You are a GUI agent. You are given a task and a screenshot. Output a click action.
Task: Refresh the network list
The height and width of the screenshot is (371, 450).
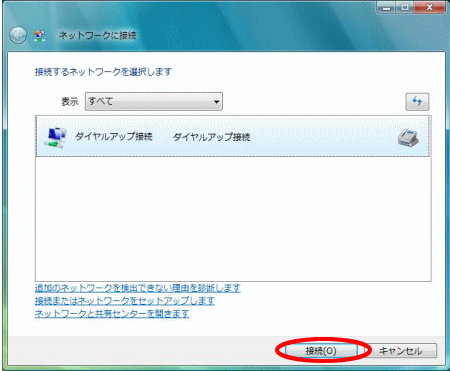tap(417, 101)
